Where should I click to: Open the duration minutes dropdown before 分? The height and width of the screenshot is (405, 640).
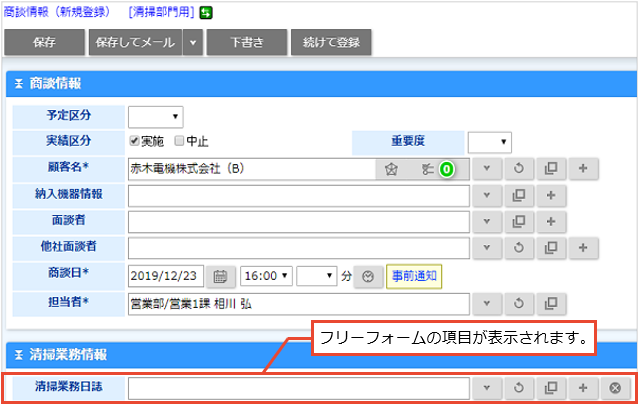pyautogui.click(x=316, y=276)
